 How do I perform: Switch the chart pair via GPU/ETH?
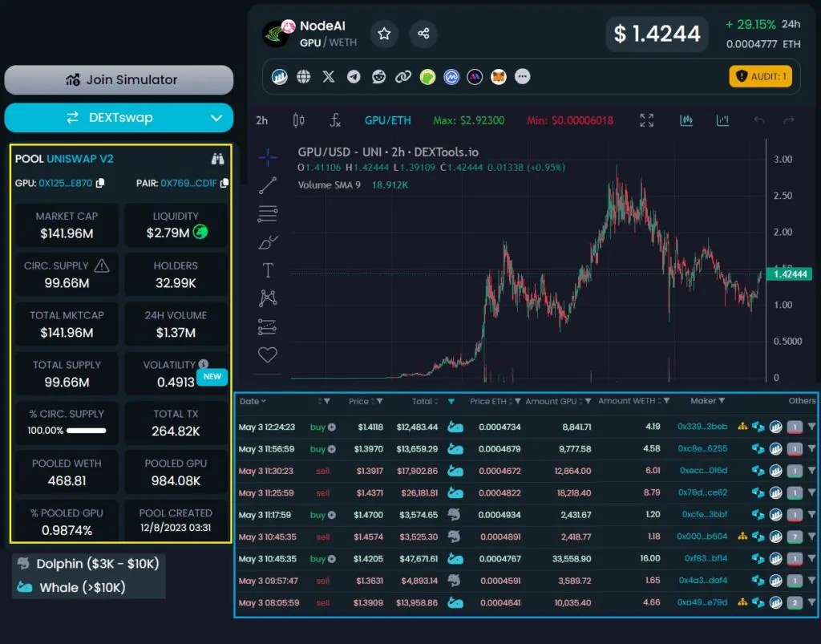coord(387,120)
